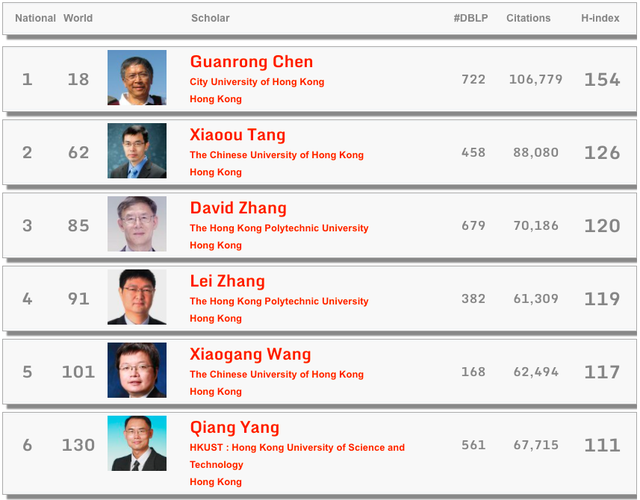
Task: Open the Guanrong Chen scholar link
Action: 251,62
